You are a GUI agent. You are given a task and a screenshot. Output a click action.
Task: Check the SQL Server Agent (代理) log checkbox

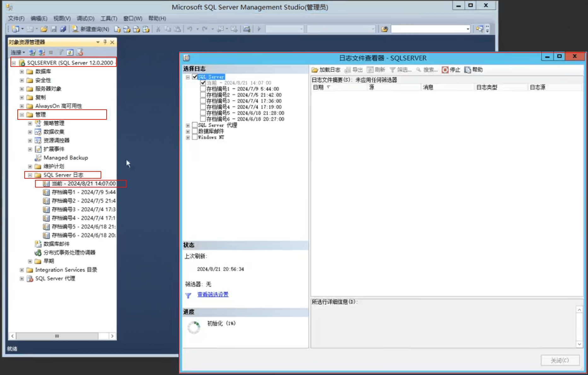point(195,125)
